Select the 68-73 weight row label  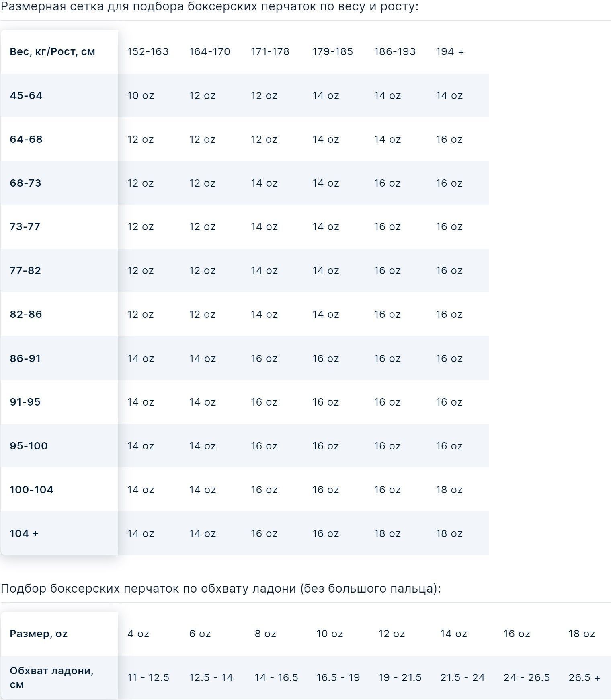coord(25,183)
